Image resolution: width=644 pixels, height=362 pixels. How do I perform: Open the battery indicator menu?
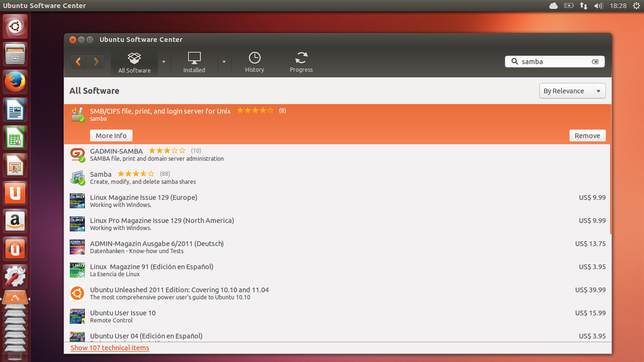tap(569, 6)
